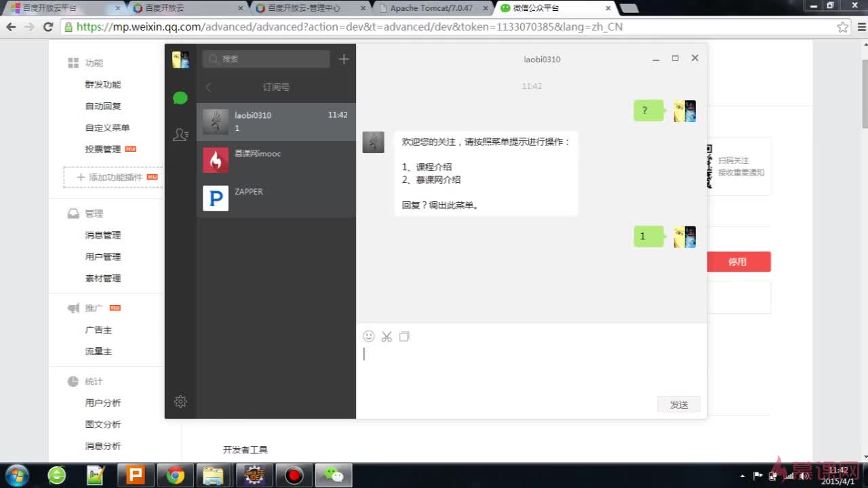Viewport: 868px width, 488px height.
Task: Click the 慕课网imooc flame logo
Action: click(216, 160)
